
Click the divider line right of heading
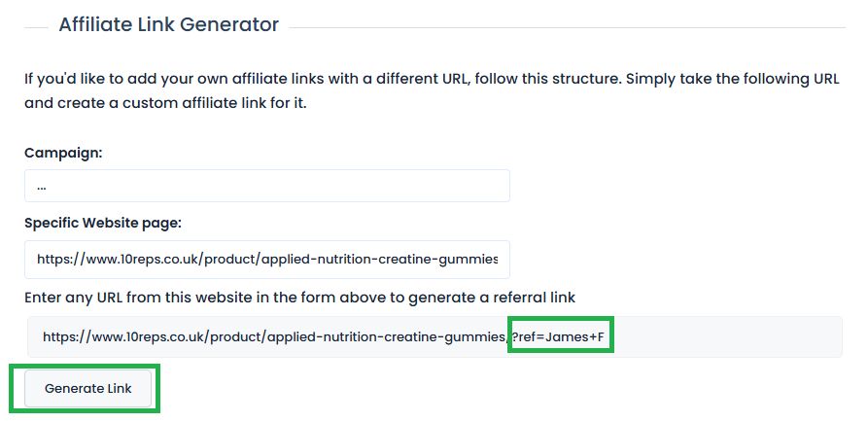point(564,27)
